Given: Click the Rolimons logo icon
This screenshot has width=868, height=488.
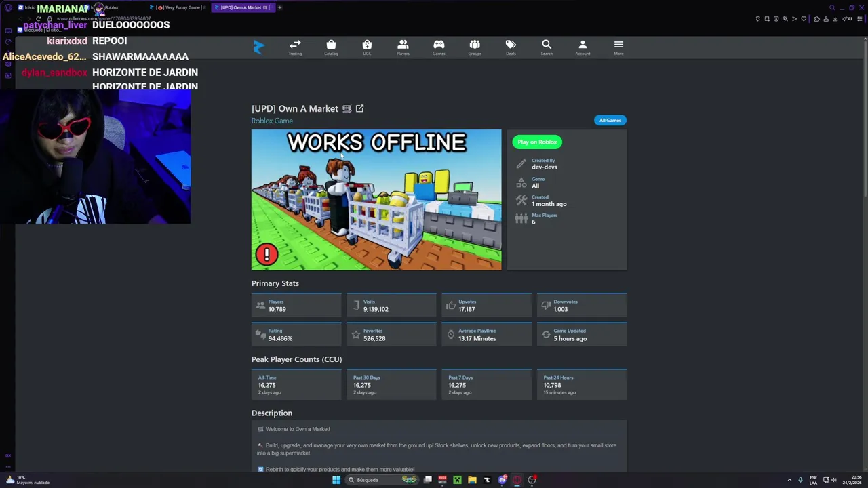Looking at the screenshot, I should [258, 47].
